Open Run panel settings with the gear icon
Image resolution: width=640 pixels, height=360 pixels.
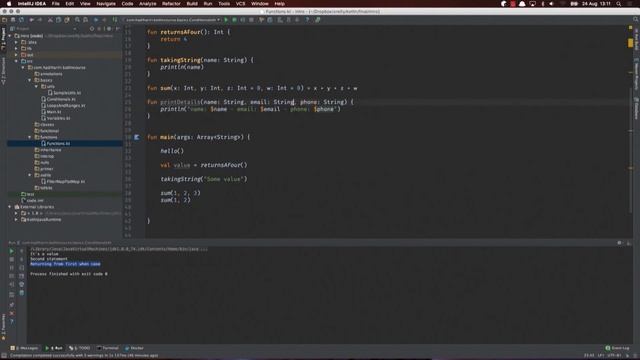click(620, 243)
